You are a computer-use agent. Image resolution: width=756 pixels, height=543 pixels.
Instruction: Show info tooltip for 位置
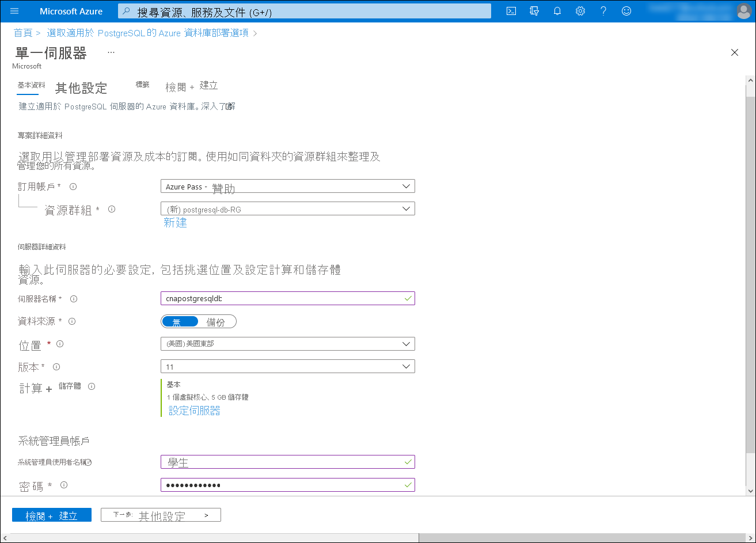click(60, 344)
